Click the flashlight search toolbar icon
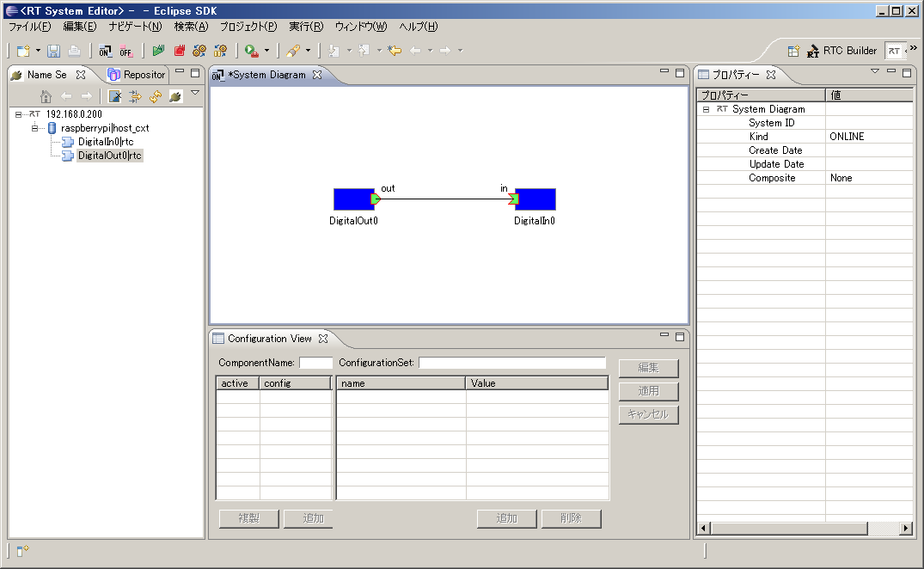 pyautogui.click(x=293, y=52)
